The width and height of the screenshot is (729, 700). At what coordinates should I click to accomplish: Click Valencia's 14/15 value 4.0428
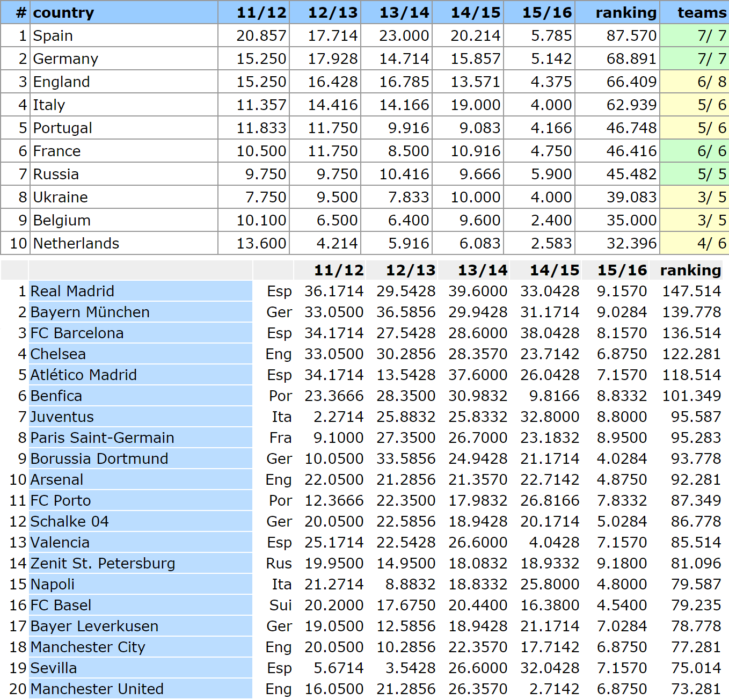[555, 542]
